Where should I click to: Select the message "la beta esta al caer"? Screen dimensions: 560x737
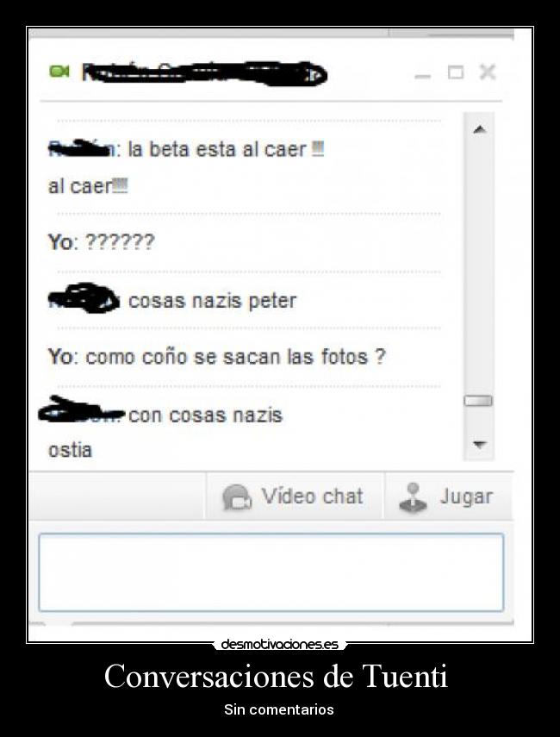coord(226,149)
